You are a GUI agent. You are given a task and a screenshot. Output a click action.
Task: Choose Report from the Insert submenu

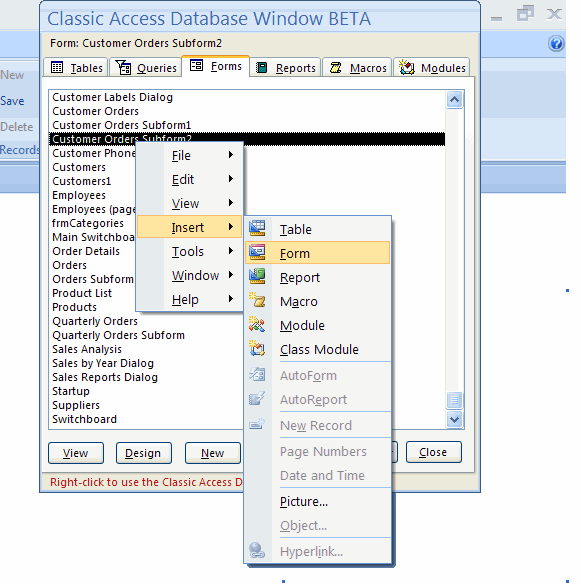point(317,277)
